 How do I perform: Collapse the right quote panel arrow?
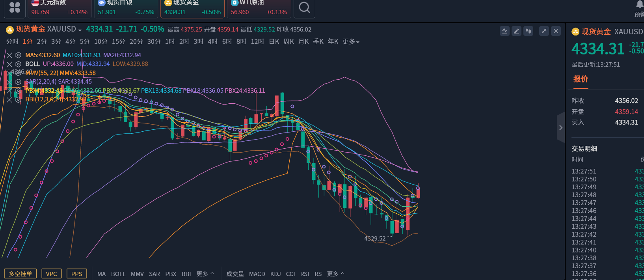[x=560, y=127]
